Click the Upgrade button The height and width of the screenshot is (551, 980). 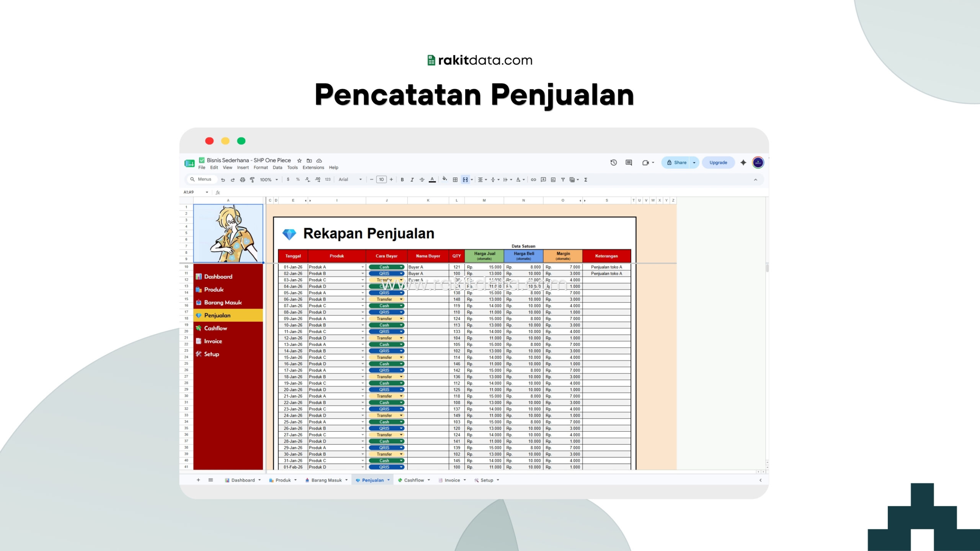[718, 163]
